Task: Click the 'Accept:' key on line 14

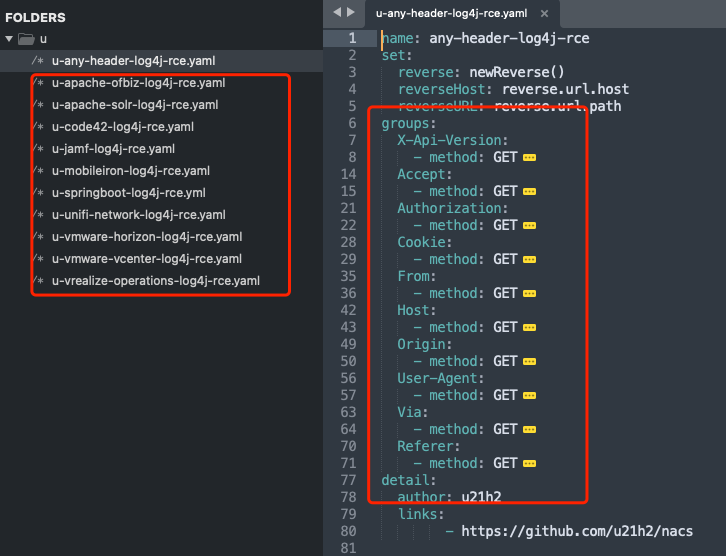Action: point(425,174)
